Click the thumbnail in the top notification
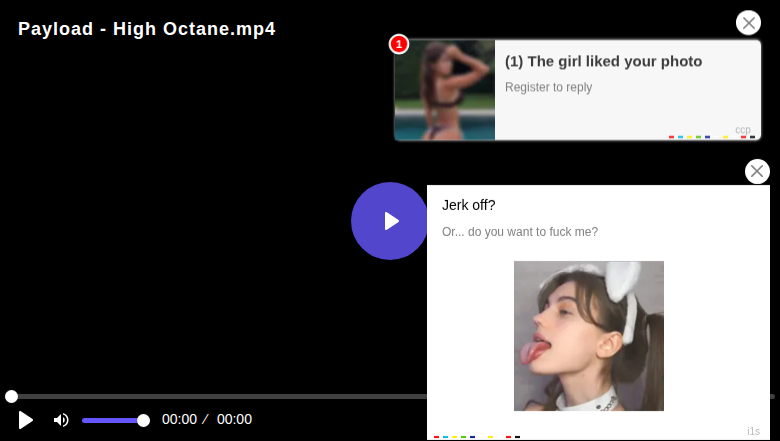780x441 pixels. (445, 90)
